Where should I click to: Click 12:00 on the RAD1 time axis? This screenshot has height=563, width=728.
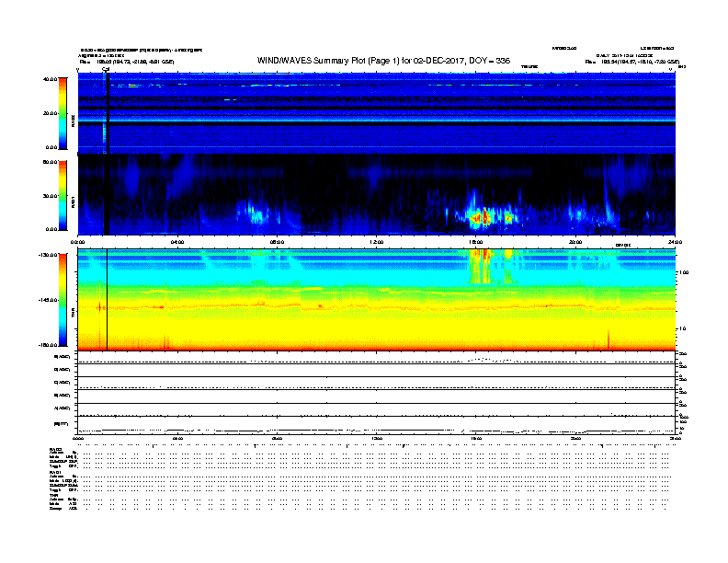point(377,242)
